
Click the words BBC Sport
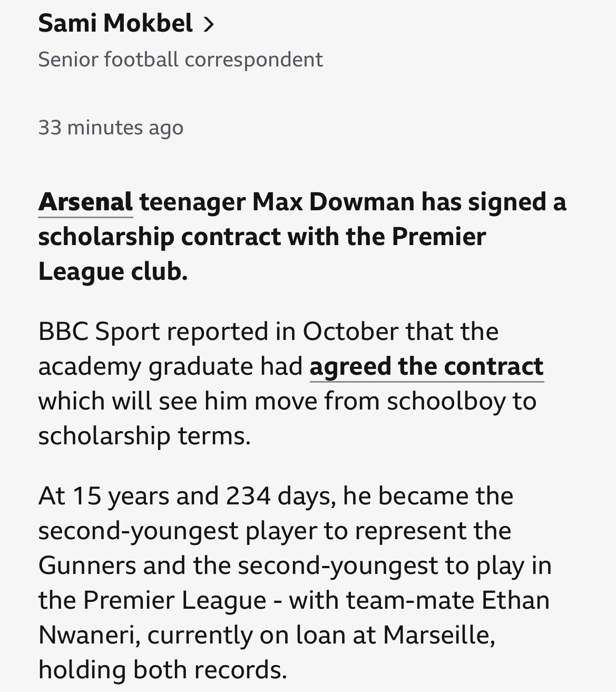99,332
